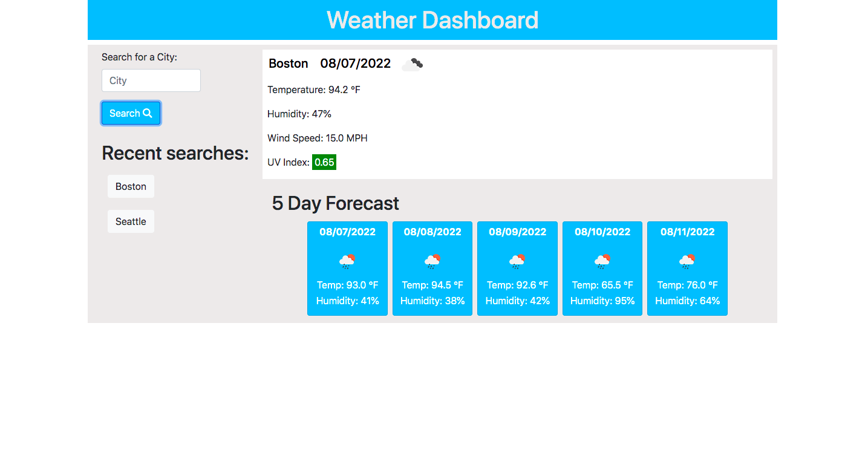
Task: Select the 5 Day Forecast heading
Action: click(x=335, y=203)
